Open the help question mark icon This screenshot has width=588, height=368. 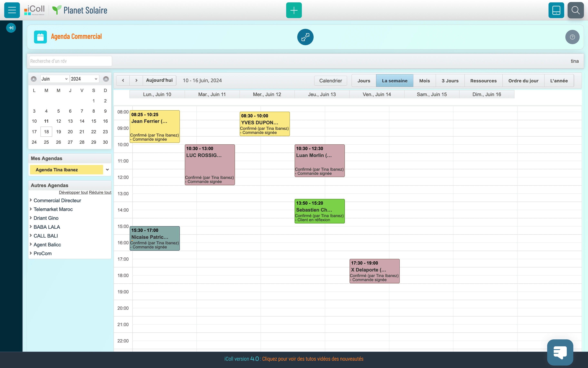(x=572, y=37)
